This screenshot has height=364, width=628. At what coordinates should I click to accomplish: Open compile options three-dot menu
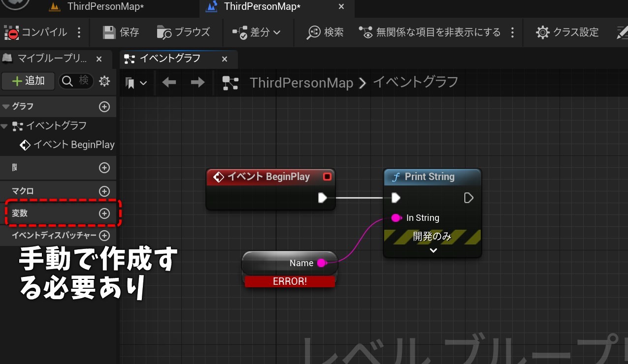79,32
